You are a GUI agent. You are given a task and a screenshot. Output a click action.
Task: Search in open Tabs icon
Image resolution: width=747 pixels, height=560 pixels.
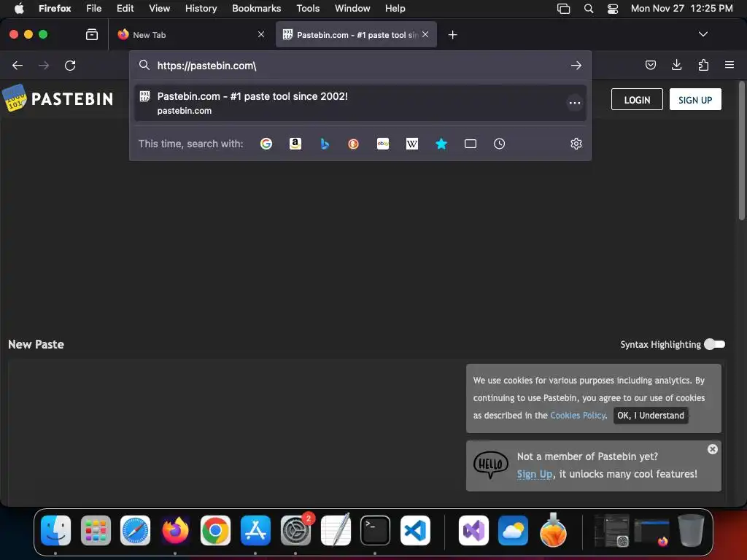(x=471, y=144)
